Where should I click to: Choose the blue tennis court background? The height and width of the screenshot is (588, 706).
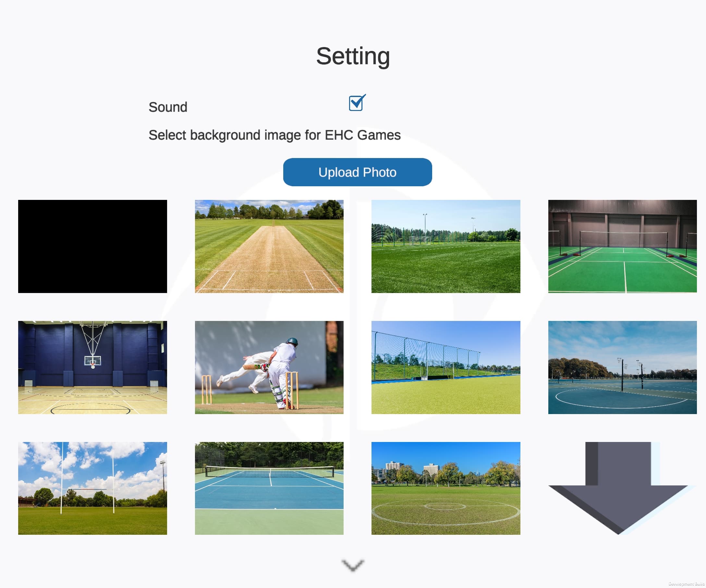269,488
